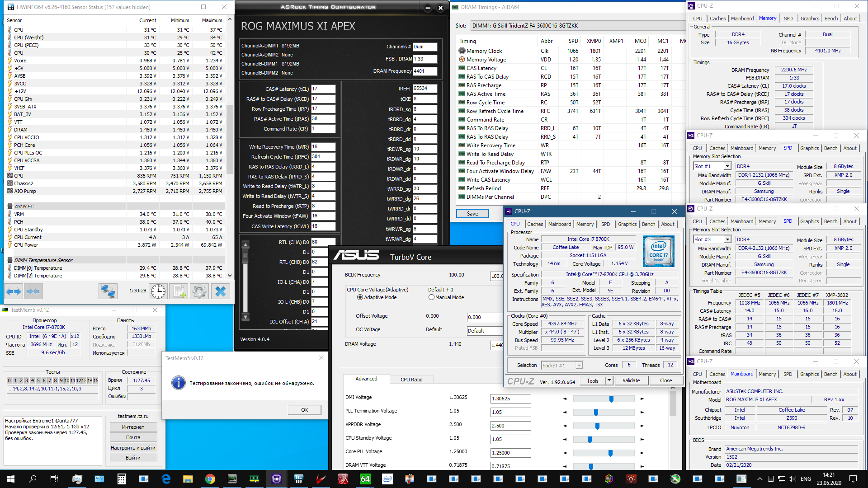Click the HWiNFO expand columns arrows icon

(x=14, y=291)
